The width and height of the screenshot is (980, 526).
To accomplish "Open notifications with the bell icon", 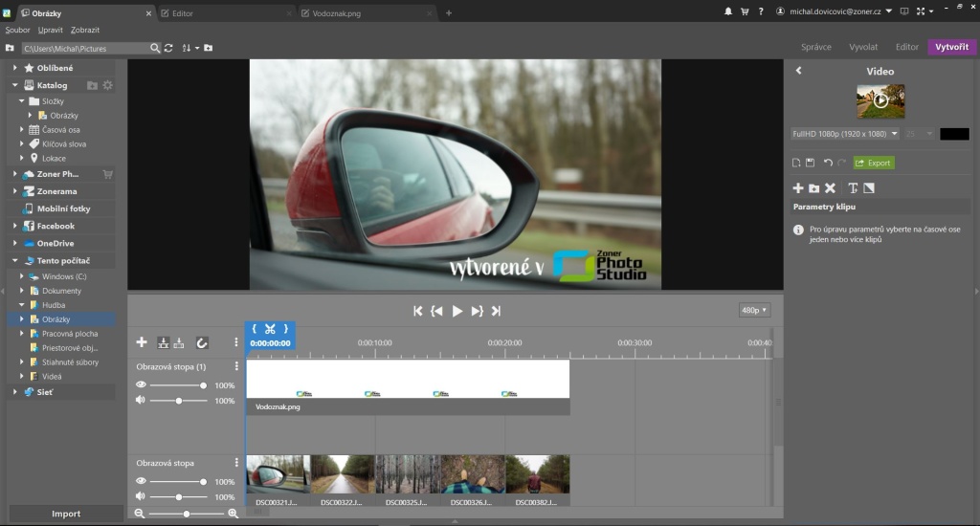I will pos(728,11).
